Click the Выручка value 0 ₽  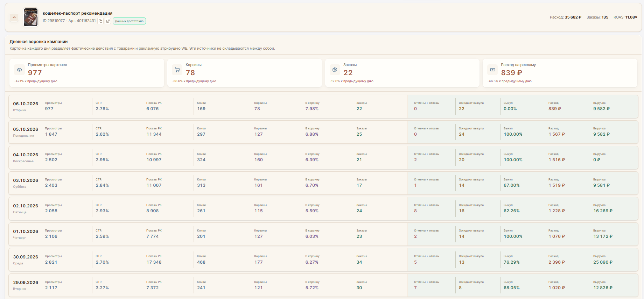(597, 160)
